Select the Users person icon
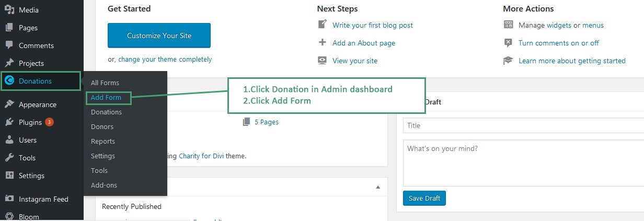This screenshot has height=221, width=644. 9,140
